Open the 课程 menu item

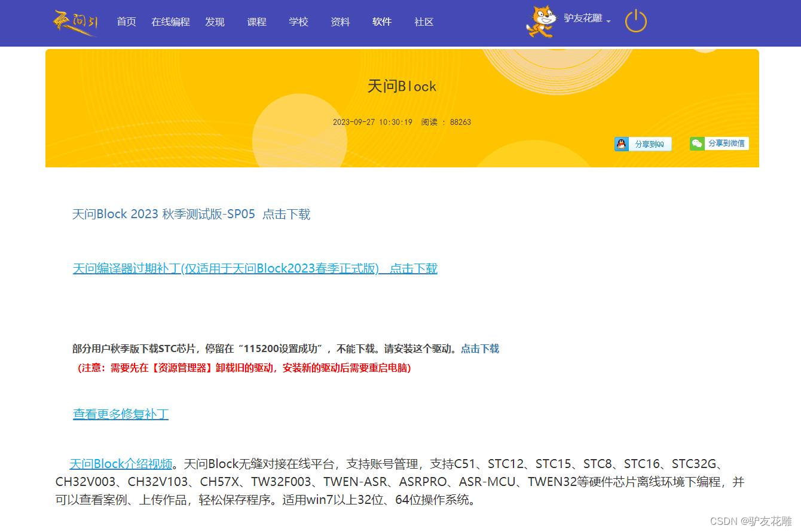pos(256,22)
